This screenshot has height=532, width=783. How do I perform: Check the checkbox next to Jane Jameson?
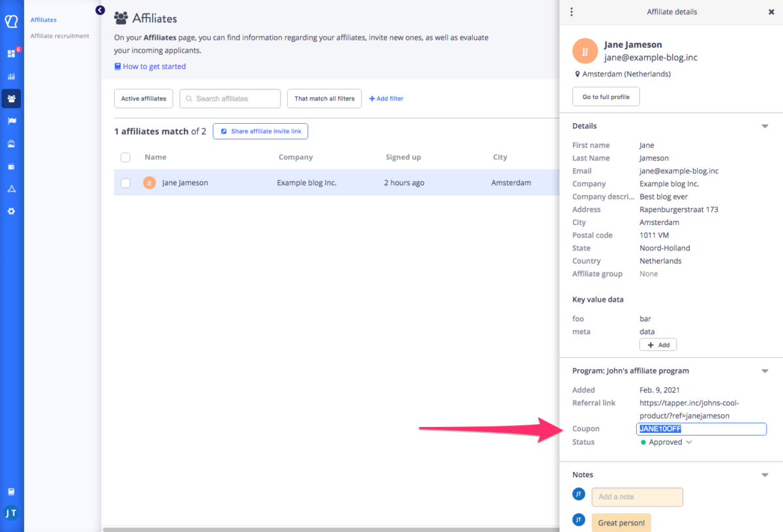coord(125,183)
